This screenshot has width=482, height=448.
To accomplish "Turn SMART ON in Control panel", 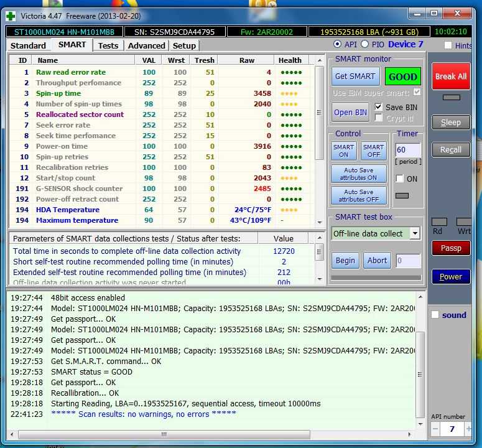I will pos(343,151).
